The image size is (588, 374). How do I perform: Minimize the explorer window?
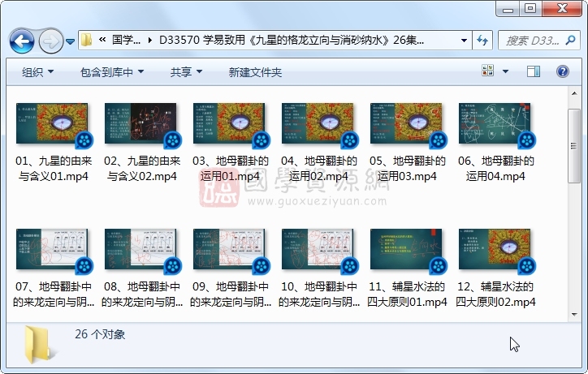coord(508,9)
